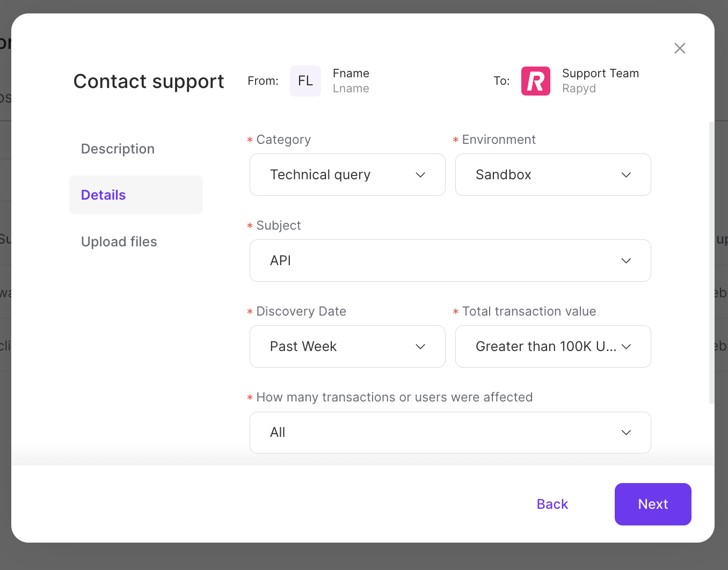The width and height of the screenshot is (728, 570).
Task: Click the Next button
Action: coord(653,504)
